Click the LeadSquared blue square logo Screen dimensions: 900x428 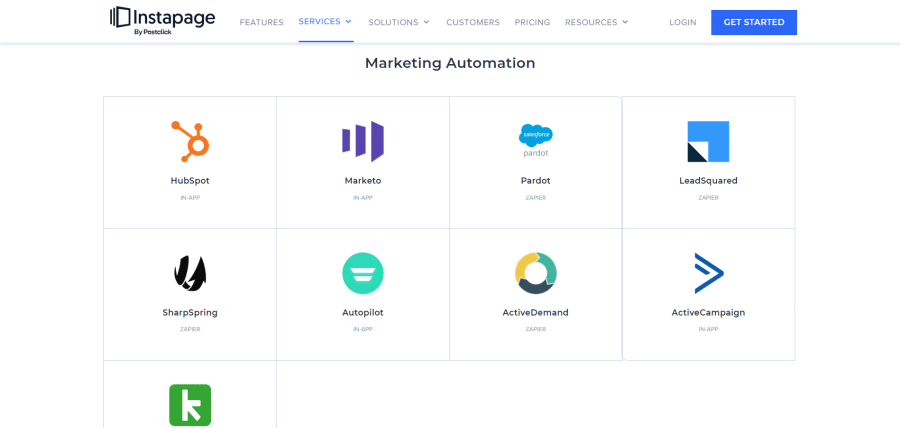[708, 141]
